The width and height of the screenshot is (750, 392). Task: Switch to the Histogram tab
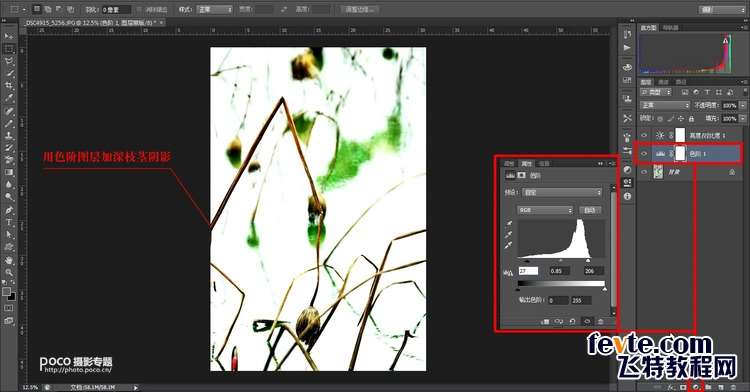649,28
